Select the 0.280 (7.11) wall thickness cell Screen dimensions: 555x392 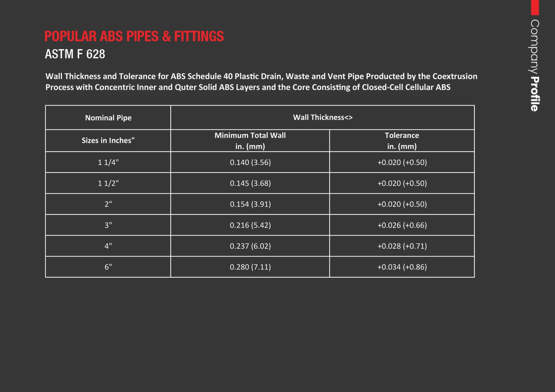pyautogui.click(x=250, y=267)
